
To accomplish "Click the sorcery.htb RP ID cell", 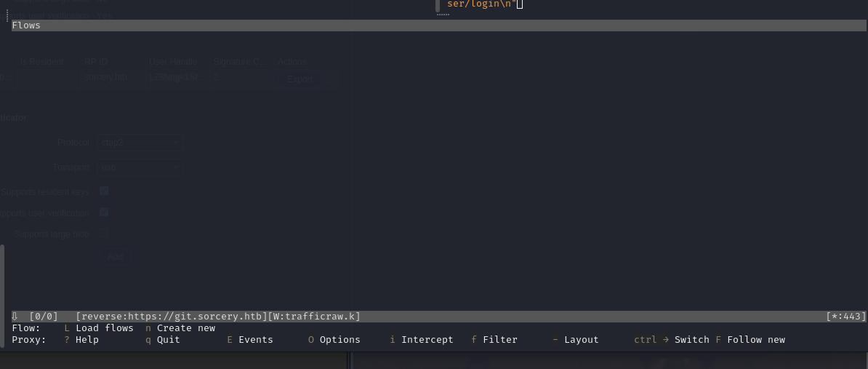I will pyautogui.click(x=105, y=77).
